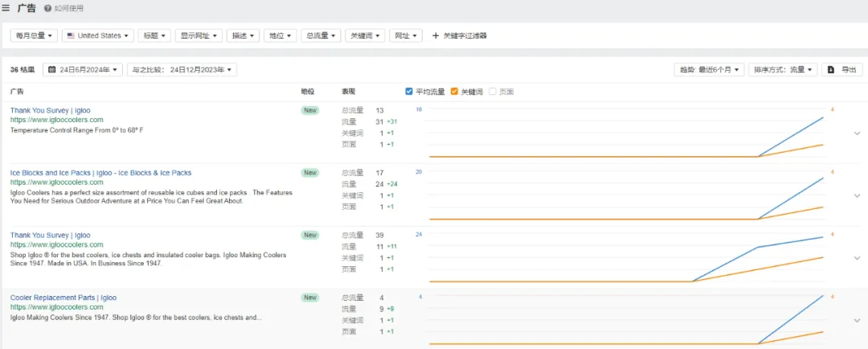Open the Cooler Replacement Parts ad title
Viewport: 868px width, 349px height.
pyautogui.click(x=63, y=298)
